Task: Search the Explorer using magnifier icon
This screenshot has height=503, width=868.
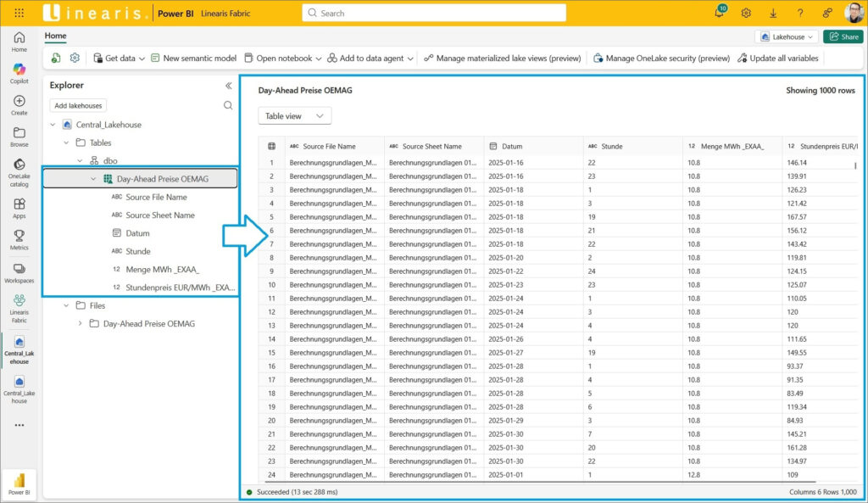Action: [228, 105]
